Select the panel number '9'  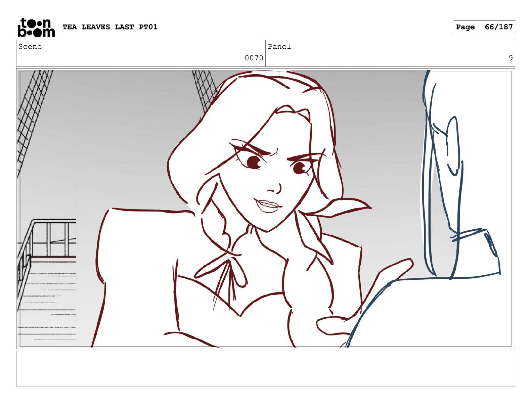(511, 58)
